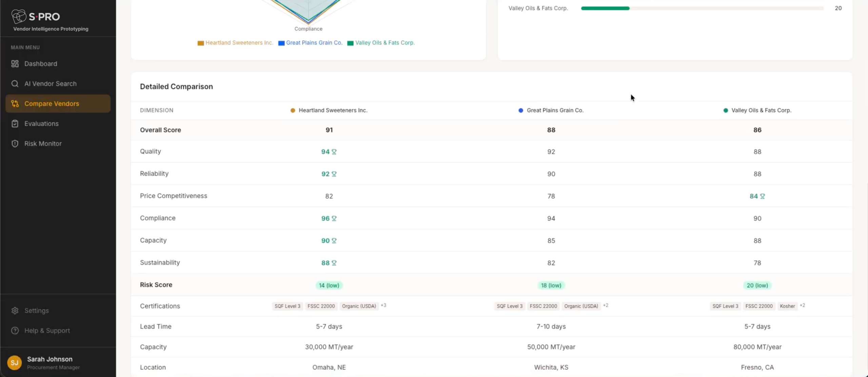Click the Risk Monitor shield icon
Image resolution: width=868 pixels, height=377 pixels.
click(15, 144)
